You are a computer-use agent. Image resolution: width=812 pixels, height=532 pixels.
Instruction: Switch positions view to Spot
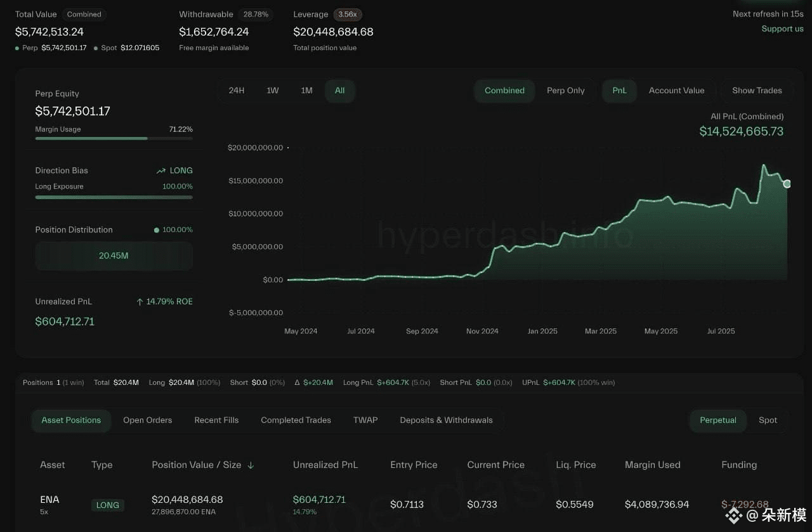[x=768, y=420]
